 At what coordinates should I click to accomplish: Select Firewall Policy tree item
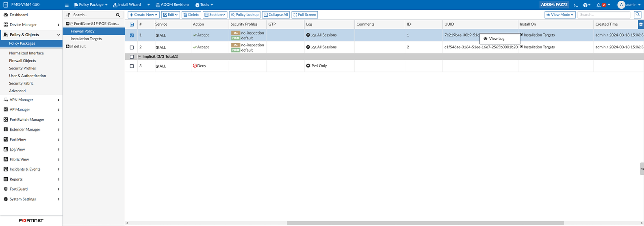(x=94, y=31)
